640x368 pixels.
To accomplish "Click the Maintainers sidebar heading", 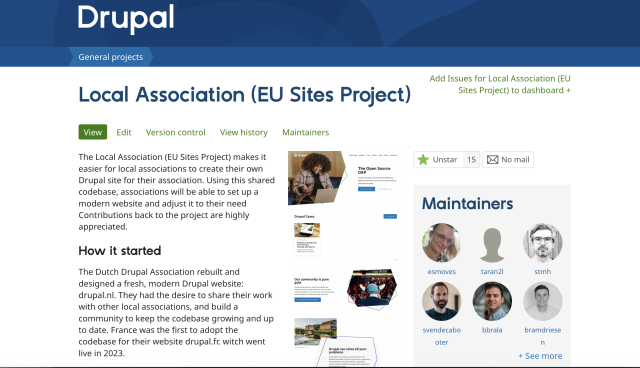I will [x=467, y=204].
